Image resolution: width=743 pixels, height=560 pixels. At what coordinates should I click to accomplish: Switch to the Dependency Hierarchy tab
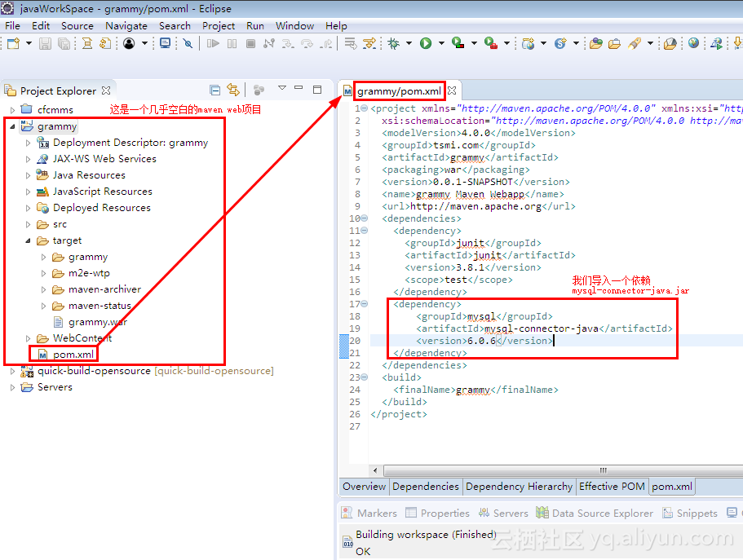point(519,487)
